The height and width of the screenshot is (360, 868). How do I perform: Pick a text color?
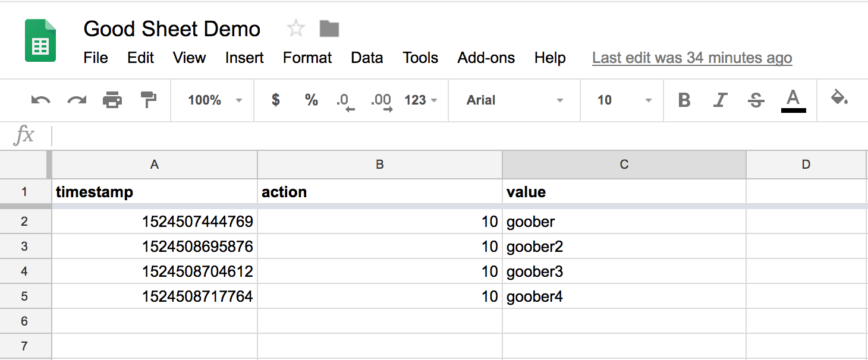(x=793, y=100)
